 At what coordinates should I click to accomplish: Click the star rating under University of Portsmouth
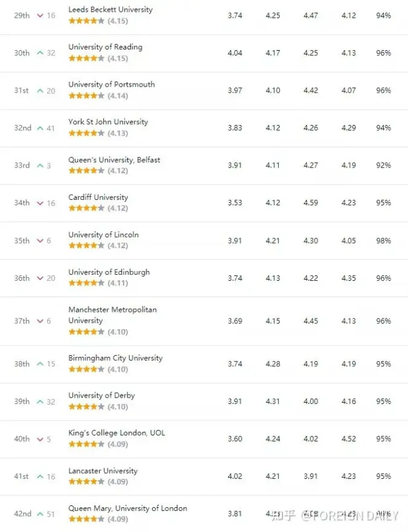87,96
